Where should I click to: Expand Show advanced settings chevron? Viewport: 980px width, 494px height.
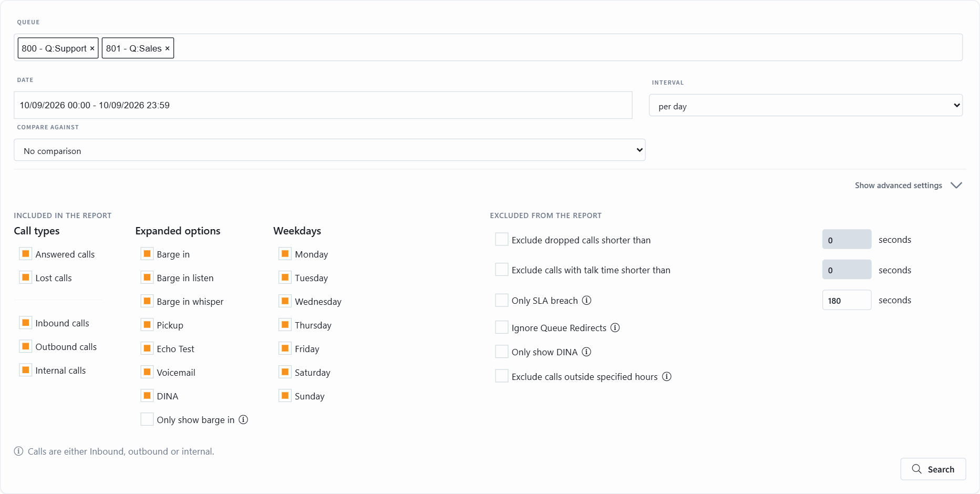956,185
